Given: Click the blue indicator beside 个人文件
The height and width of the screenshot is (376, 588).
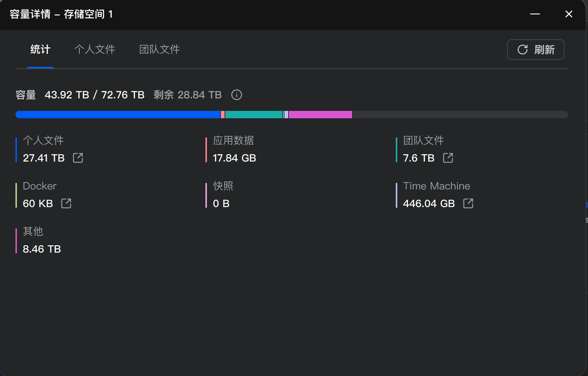Looking at the screenshot, I should click(16, 149).
